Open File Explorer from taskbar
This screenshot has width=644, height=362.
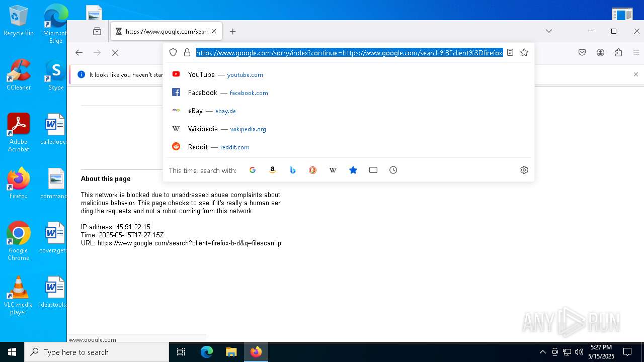coord(231,352)
